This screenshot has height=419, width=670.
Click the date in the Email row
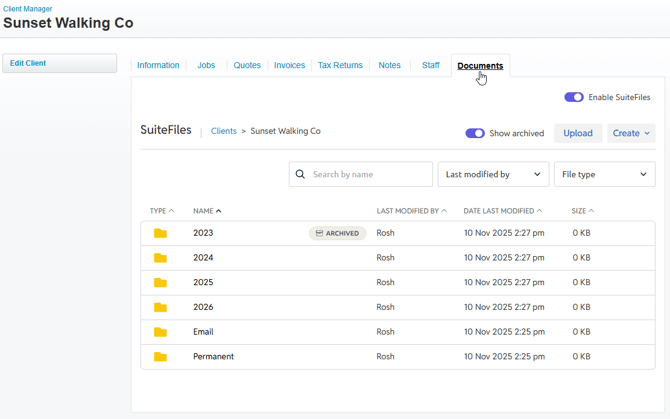[x=505, y=332]
